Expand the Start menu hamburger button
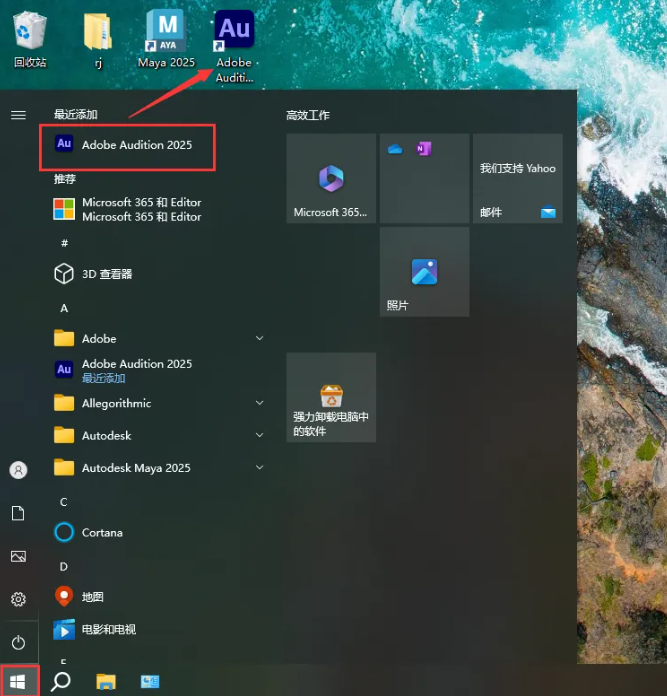Viewport: 667px width, 696px height. click(x=18, y=115)
